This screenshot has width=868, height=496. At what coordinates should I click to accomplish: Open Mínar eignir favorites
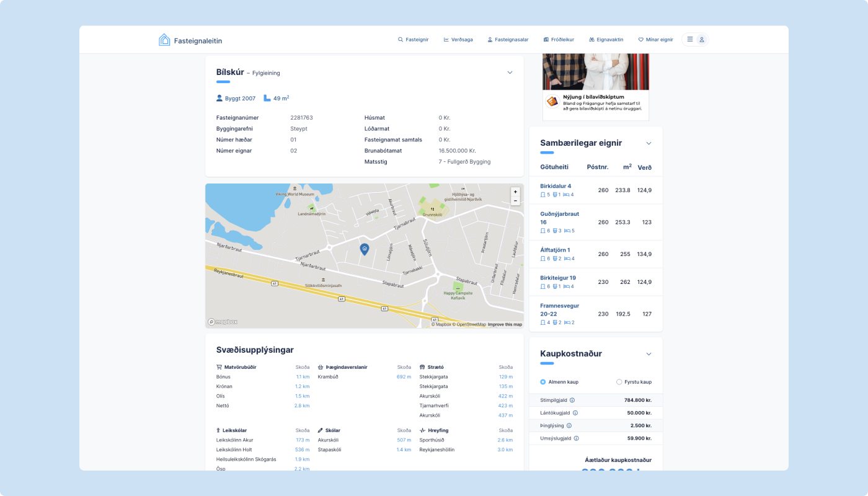click(x=655, y=40)
